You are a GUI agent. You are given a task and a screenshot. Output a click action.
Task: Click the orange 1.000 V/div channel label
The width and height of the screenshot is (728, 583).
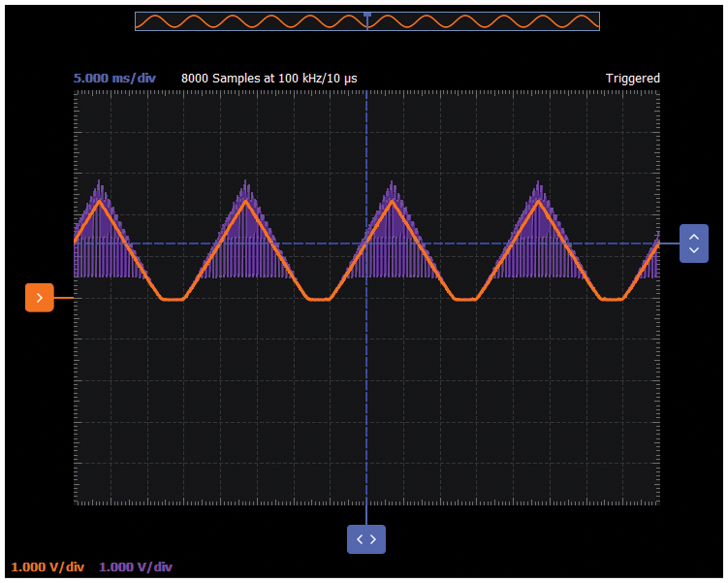click(x=48, y=567)
